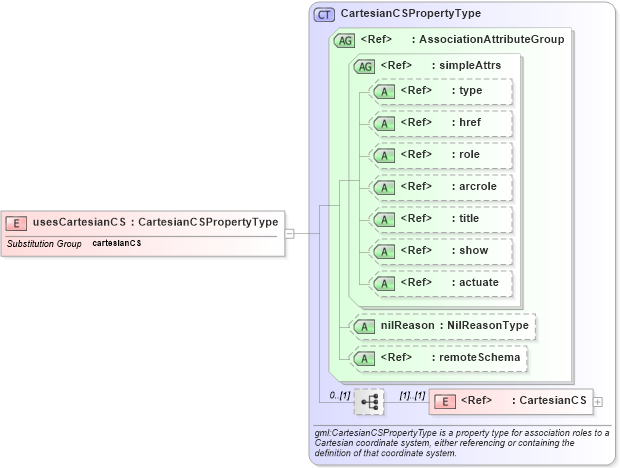Click the E icon of CartesianCS reference

[x=445, y=402]
